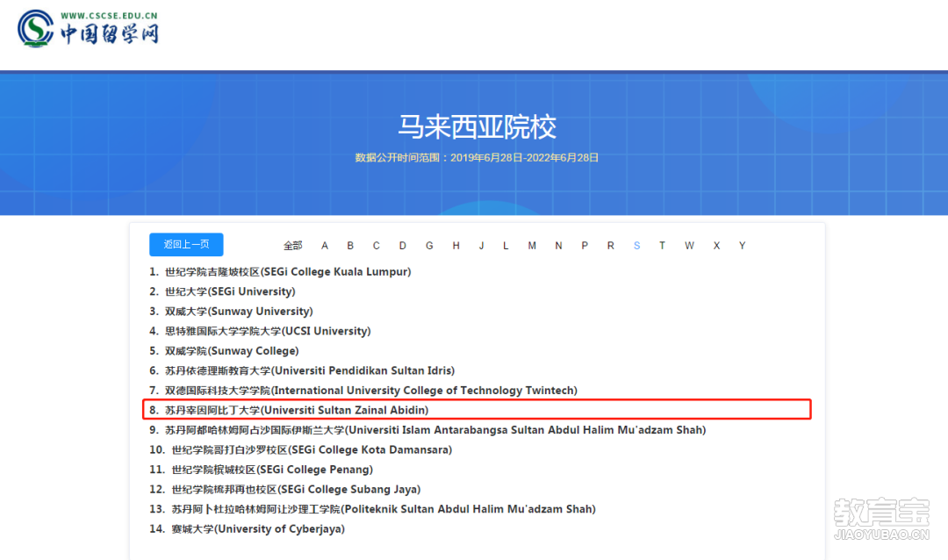Filter schools by letter Y

[x=742, y=246]
